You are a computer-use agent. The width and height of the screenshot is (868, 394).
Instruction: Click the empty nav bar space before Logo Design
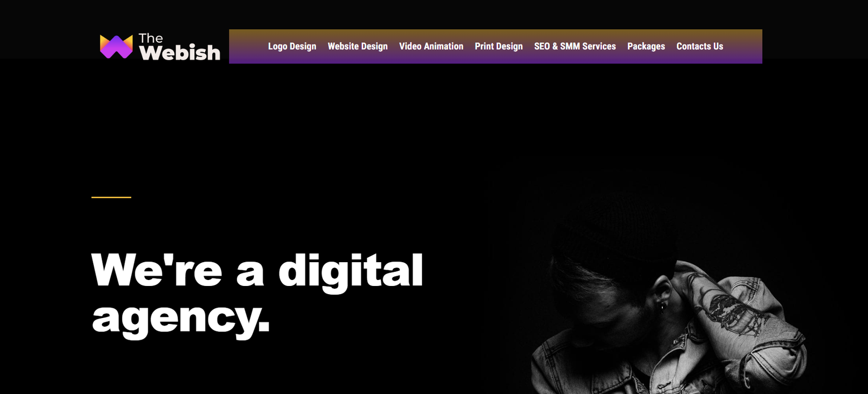click(248, 46)
